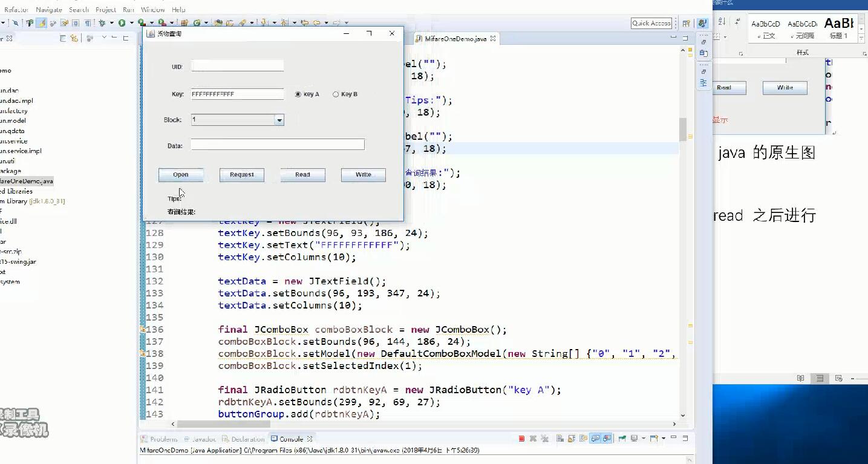Click the Sort icon in Word ribbon
Screen dimensions: 868x464
point(722,21)
